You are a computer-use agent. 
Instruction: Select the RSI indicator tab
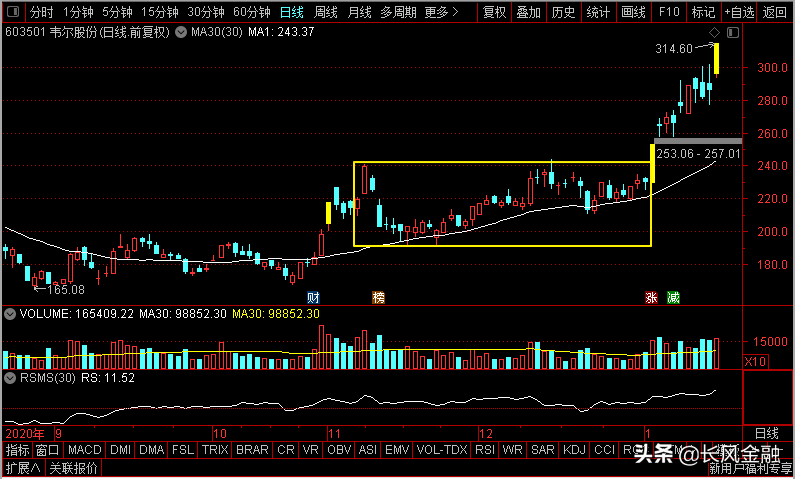485,450
